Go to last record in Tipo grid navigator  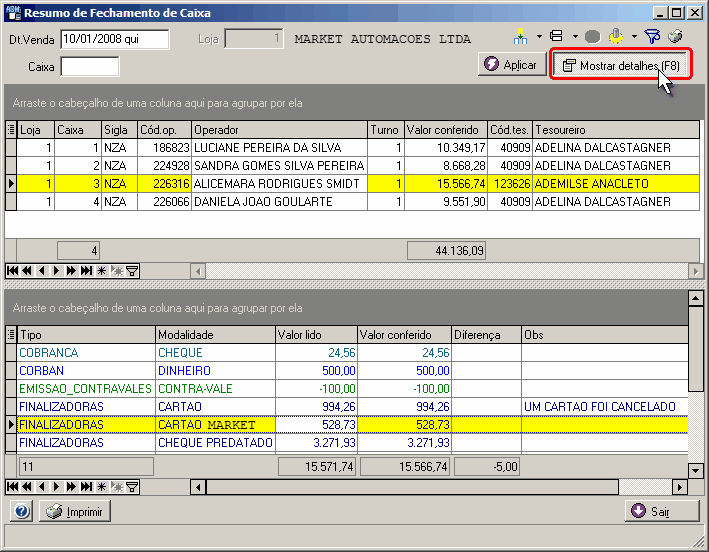[86, 487]
